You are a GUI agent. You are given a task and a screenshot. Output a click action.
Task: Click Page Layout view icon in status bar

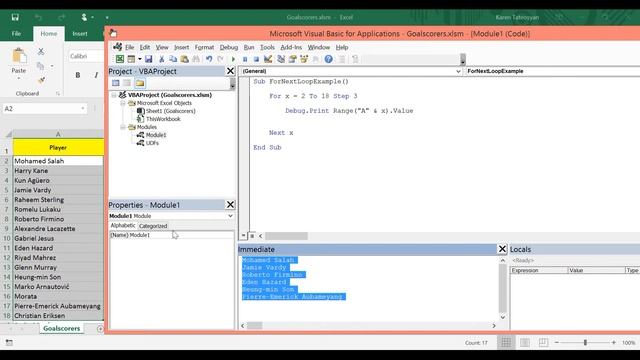pyautogui.click(x=525, y=342)
